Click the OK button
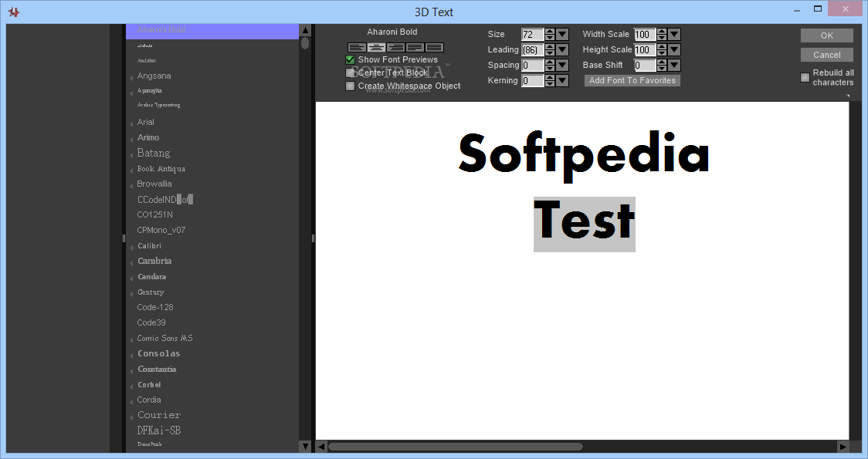 (x=826, y=35)
